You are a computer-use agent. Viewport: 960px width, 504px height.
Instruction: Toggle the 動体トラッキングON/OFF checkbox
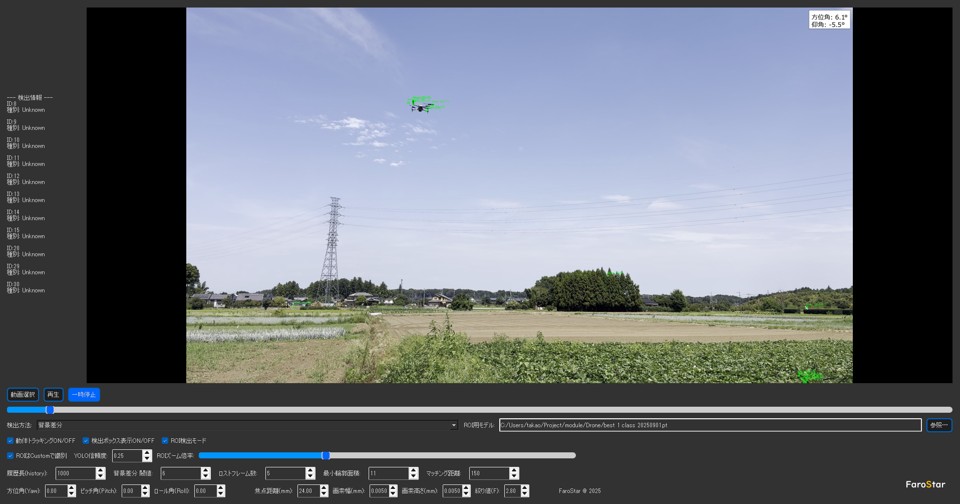(x=11, y=440)
